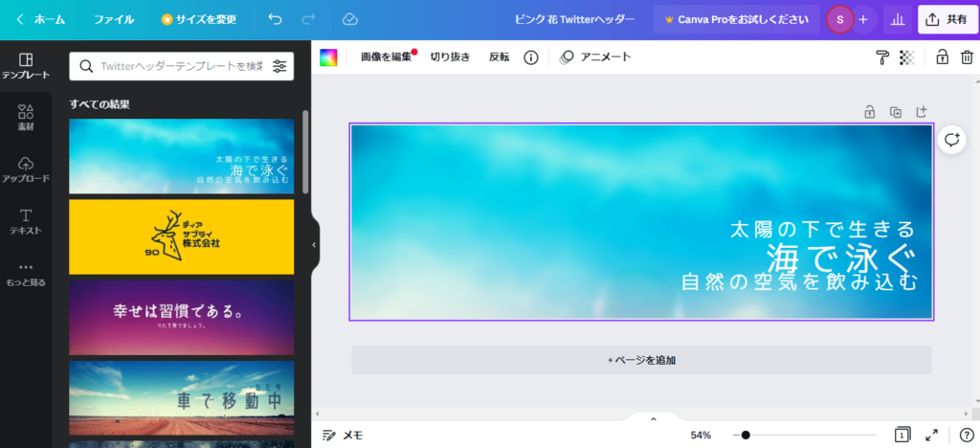980x448 pixels.
Task: Select the yellow deer logo template
Action: click(181, 236)
